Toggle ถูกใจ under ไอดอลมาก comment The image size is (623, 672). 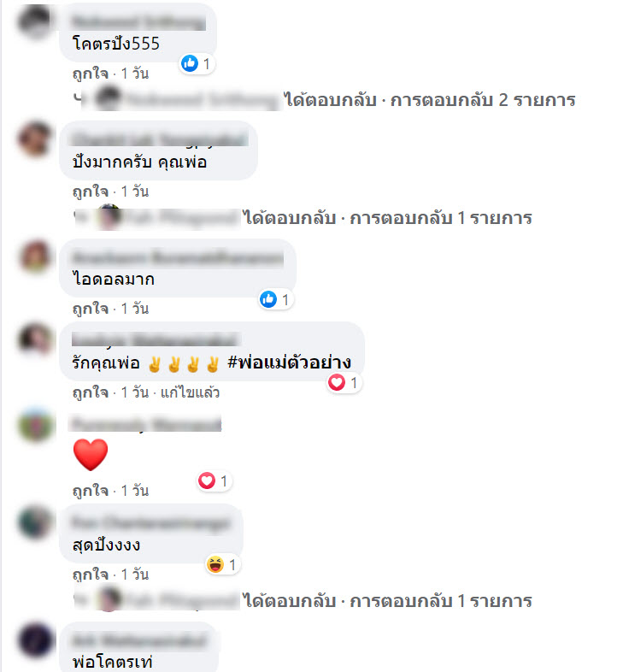point(91,309)
